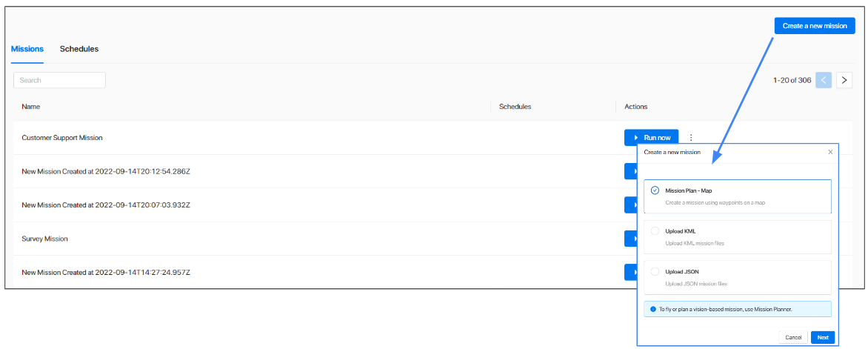Open the three-dot menu for Customer Support Mission

(x=691, y=137)
